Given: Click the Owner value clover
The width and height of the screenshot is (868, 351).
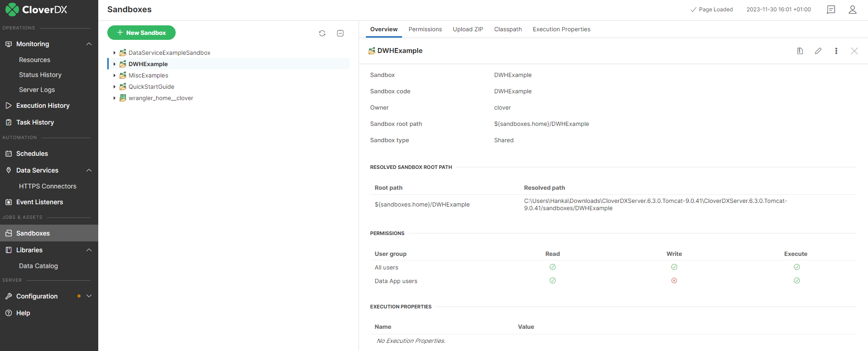Looking at the screenshot, I should tap(502, 108).
